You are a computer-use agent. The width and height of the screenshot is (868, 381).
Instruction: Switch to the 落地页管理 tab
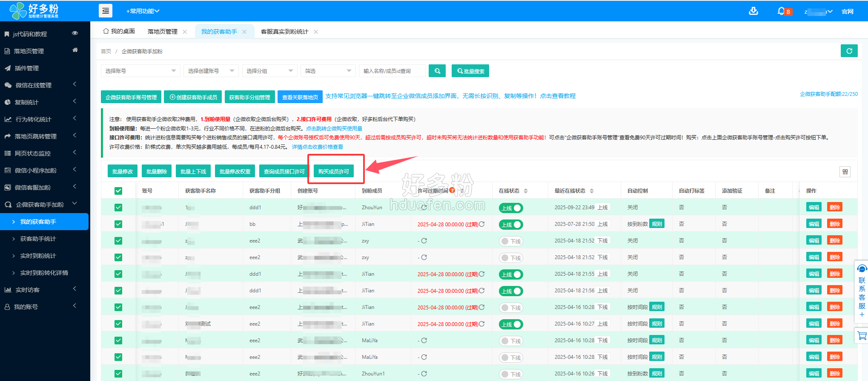pyautogui.click(x=162, y=32)
